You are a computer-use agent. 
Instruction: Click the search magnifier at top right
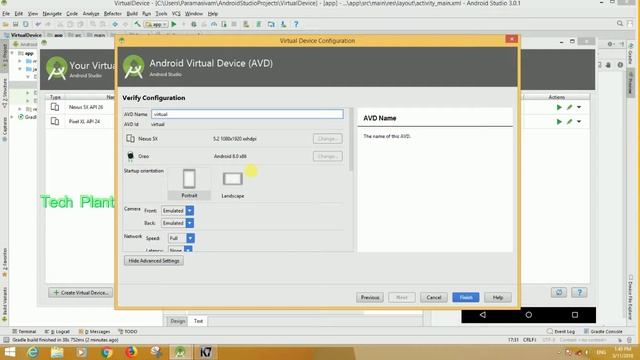620,24
